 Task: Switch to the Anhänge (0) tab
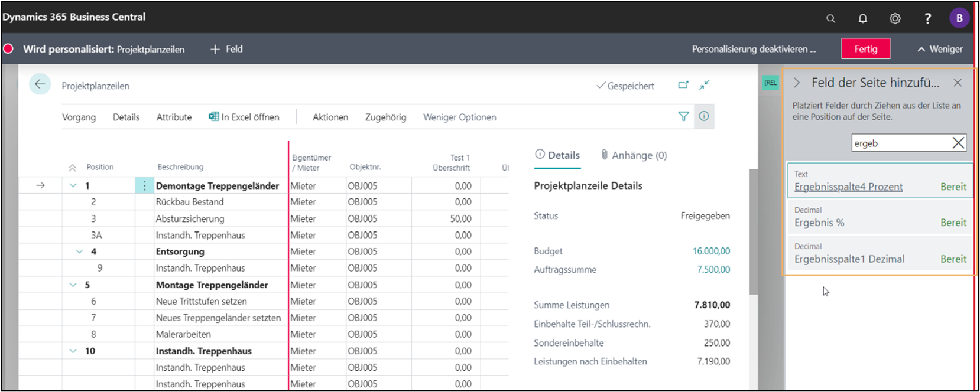click(634, 155)
